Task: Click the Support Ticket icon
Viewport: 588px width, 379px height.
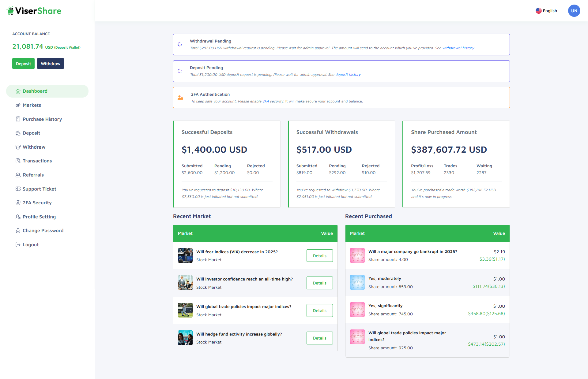Action: (18, 189)
